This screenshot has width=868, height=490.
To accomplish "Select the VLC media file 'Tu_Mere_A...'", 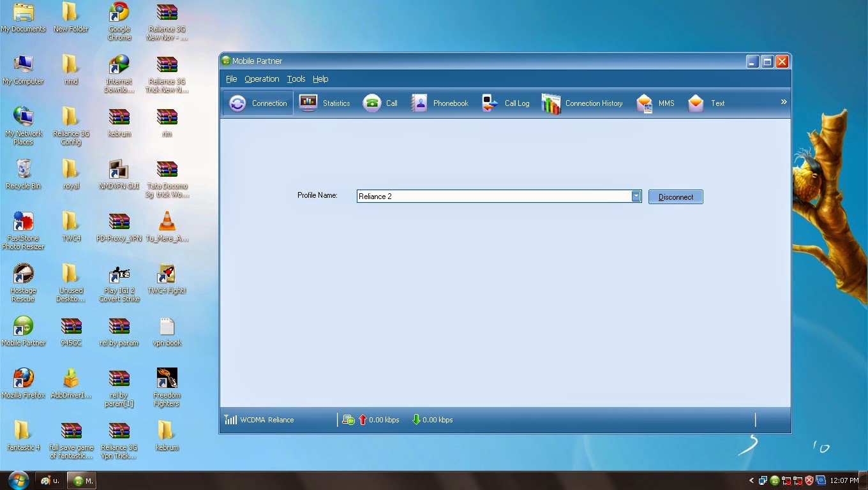I will pyautogui.click(x=167, y=227).
